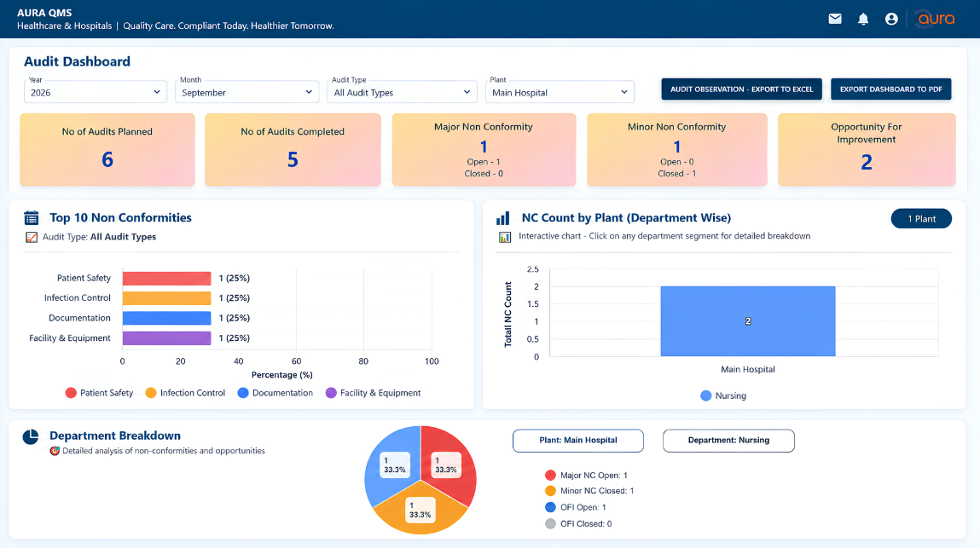Click Minor NC Closed orange legend dot

[550, 491]
